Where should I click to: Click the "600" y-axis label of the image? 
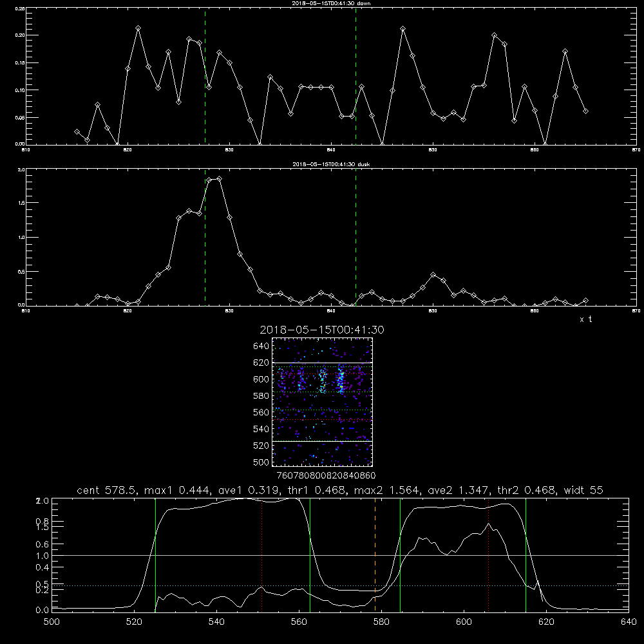(x=261, y=379)
